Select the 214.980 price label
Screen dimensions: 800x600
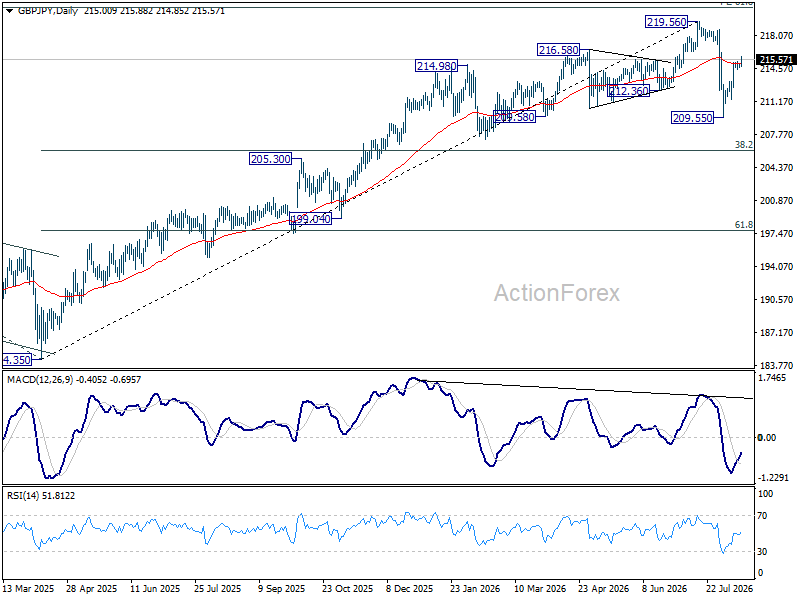tap(436, 66)
